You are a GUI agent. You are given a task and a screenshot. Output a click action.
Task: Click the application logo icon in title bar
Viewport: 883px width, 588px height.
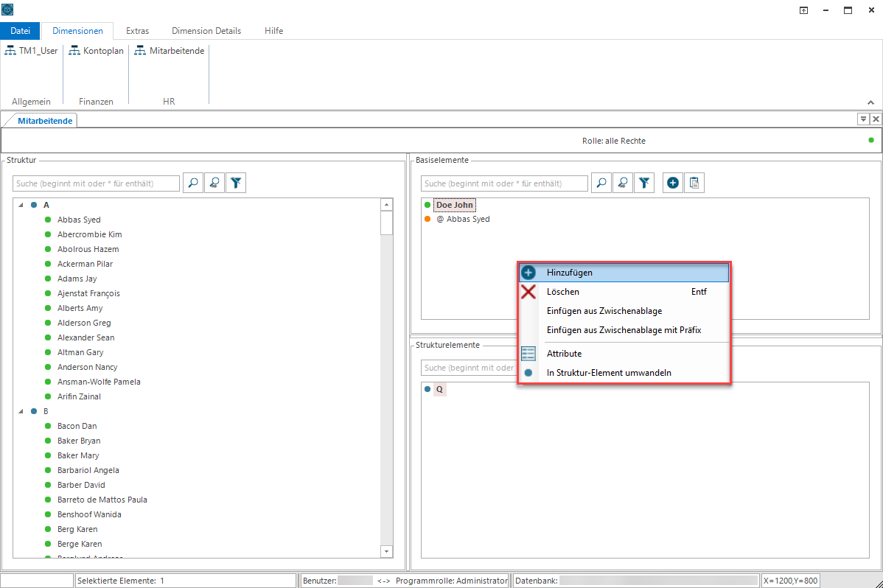(x=7, y=10)
